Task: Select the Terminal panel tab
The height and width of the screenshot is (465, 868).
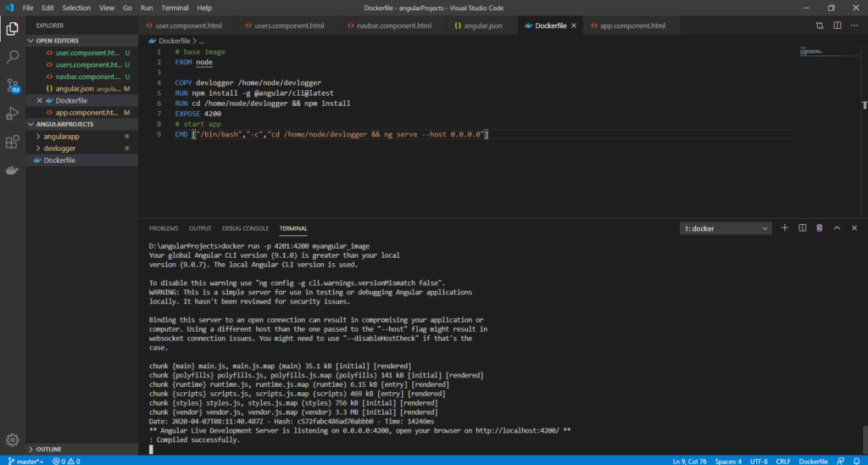Action: [292, 228]
